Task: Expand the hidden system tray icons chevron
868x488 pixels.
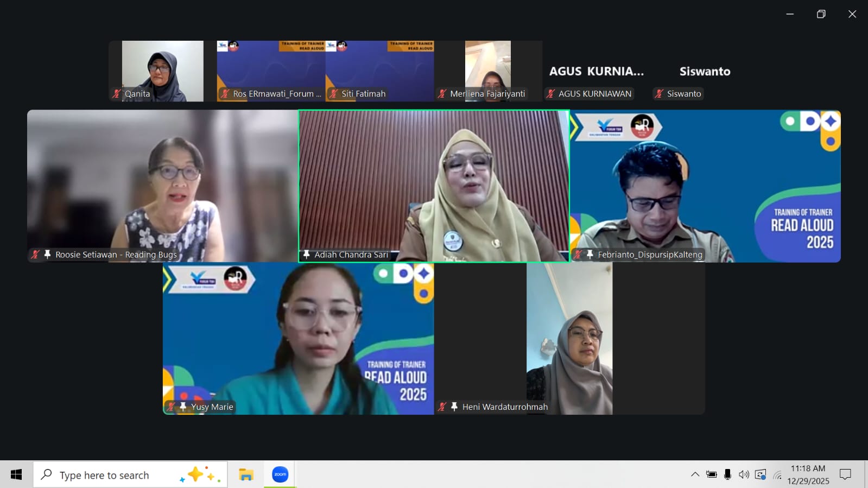Action: coord(695,474)
